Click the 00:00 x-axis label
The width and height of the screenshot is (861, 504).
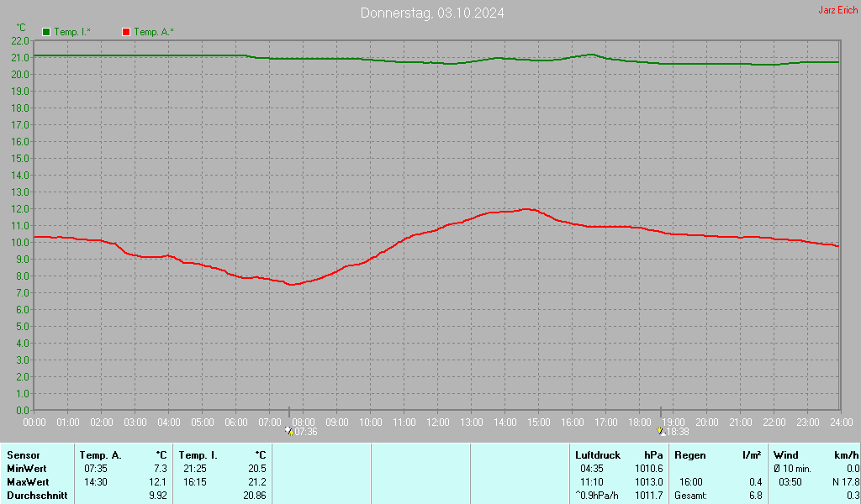(x=34, y=423)
